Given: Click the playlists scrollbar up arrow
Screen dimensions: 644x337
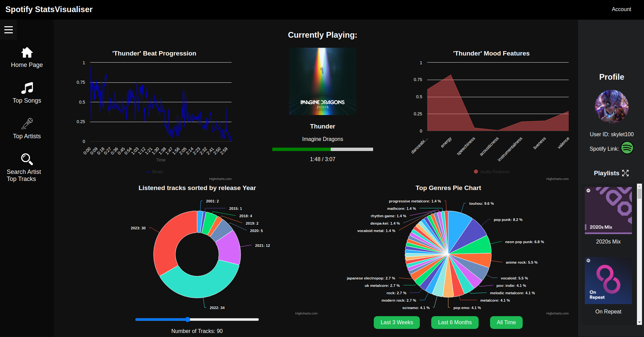Looking at the screenshot, I should pyautogui.click(x=639, y=186).
